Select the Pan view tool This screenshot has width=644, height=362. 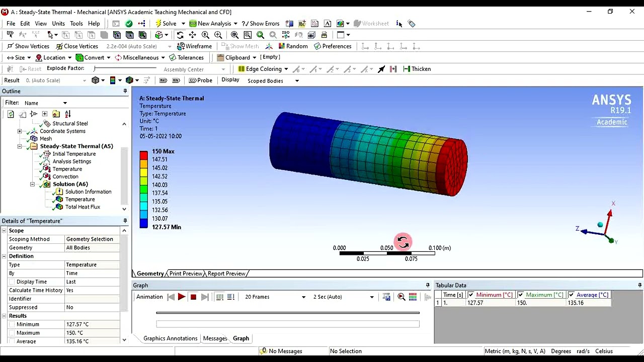pyautogui.click(x=193, y=35)
